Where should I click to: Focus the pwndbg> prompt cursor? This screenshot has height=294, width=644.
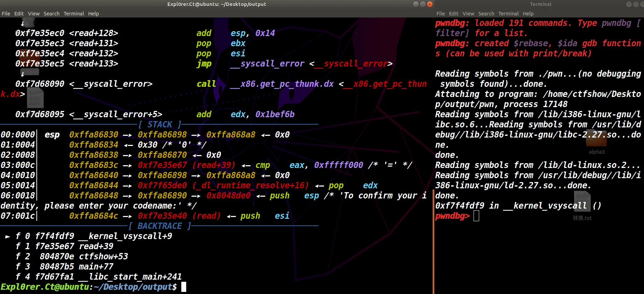[x=476, y=216]
